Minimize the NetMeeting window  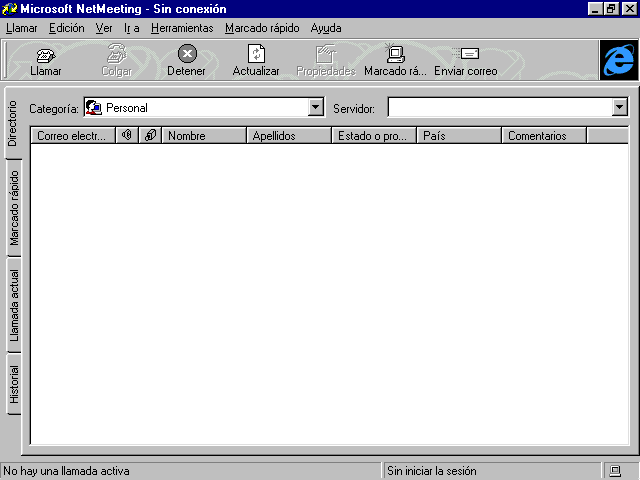(596, 9)
